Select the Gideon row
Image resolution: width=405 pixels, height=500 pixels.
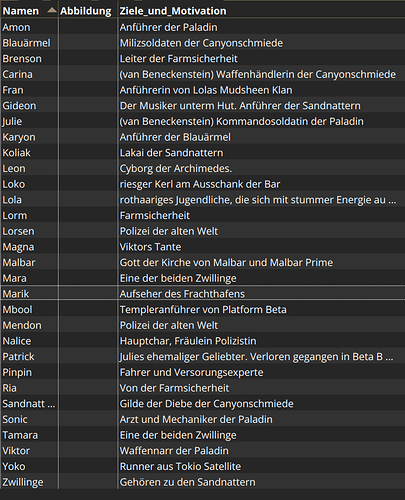tap(202, 105)
